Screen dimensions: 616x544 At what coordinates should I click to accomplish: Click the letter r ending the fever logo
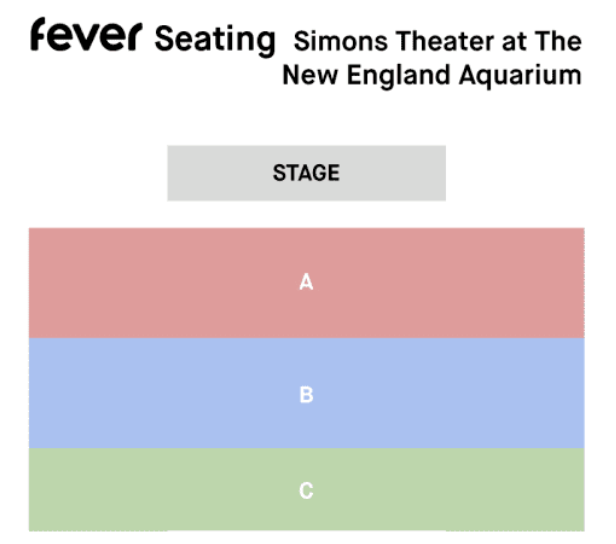point(137,39)
